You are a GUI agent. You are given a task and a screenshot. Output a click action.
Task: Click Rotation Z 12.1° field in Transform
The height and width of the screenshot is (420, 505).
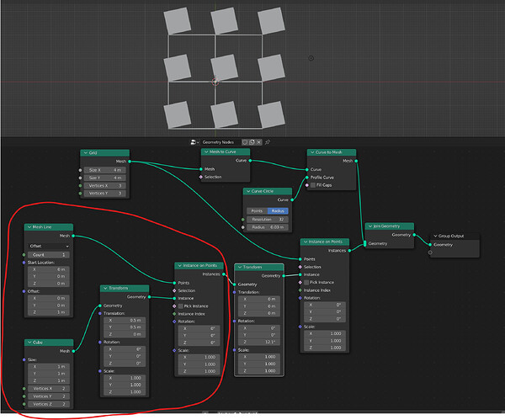click(259, 342)
